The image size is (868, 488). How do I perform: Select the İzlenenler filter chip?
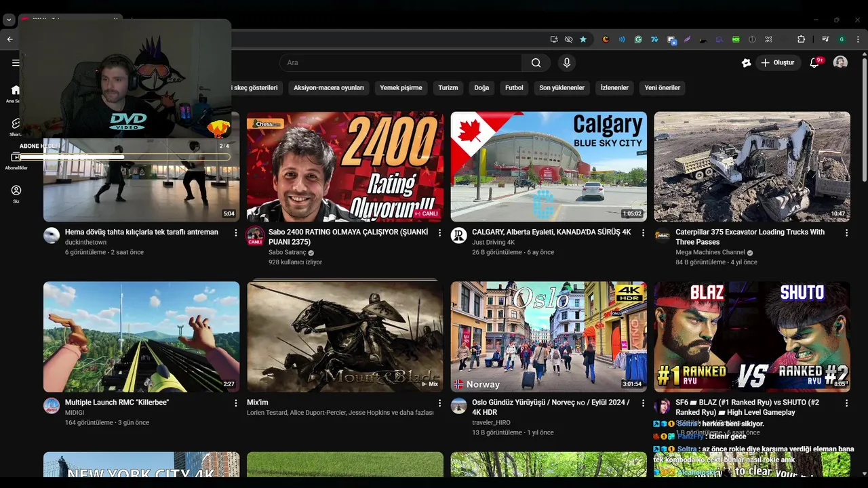pyautogui.click(x=614, y=87)
